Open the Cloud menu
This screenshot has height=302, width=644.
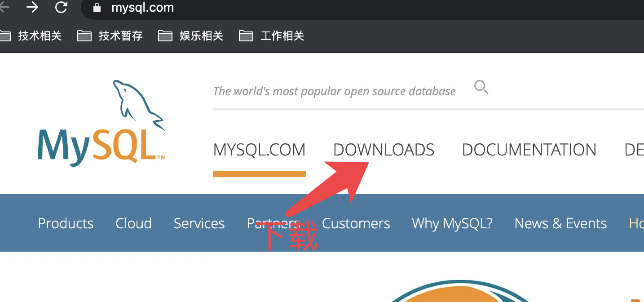(133, 223)
